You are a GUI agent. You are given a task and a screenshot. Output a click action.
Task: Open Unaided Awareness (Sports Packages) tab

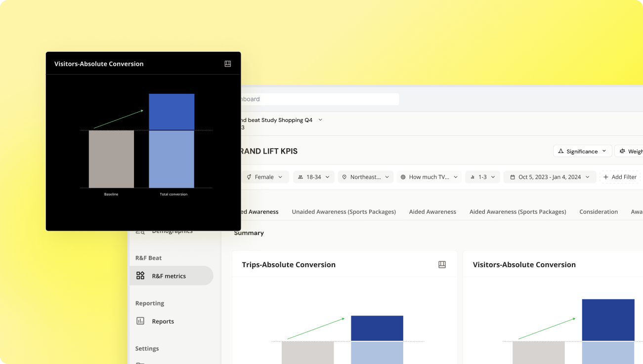point(343,211)
